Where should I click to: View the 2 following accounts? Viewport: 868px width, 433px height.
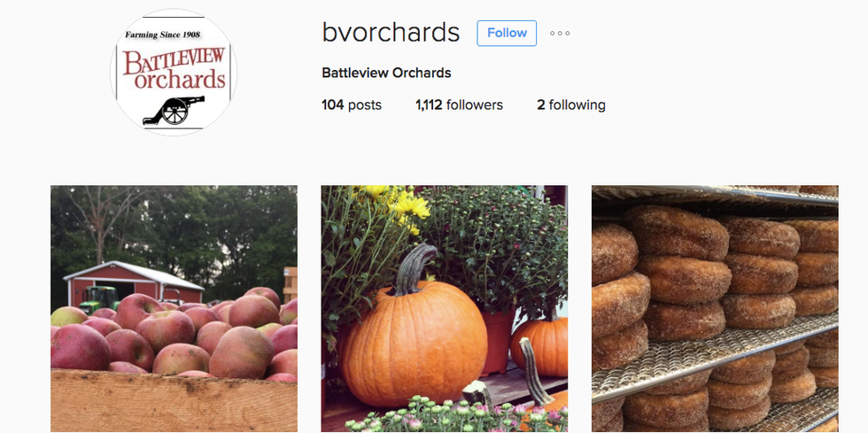(570, 104)
